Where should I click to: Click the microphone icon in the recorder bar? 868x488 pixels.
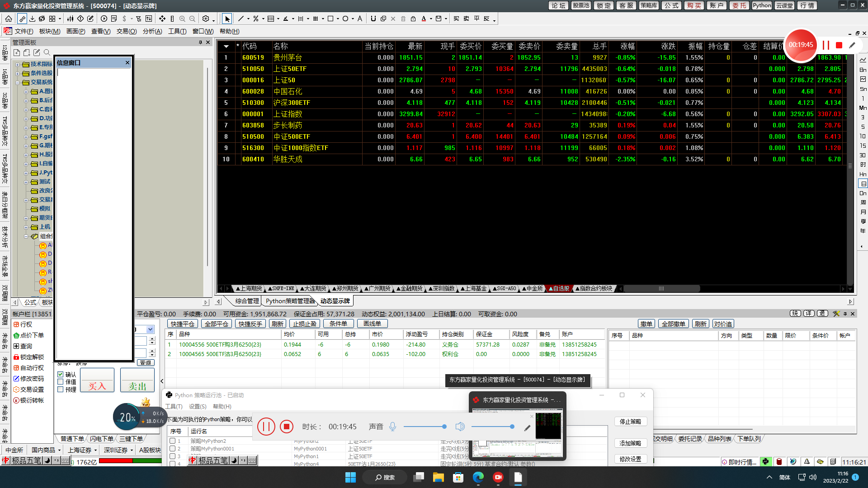pyautogui.click(x=392, y=427)
